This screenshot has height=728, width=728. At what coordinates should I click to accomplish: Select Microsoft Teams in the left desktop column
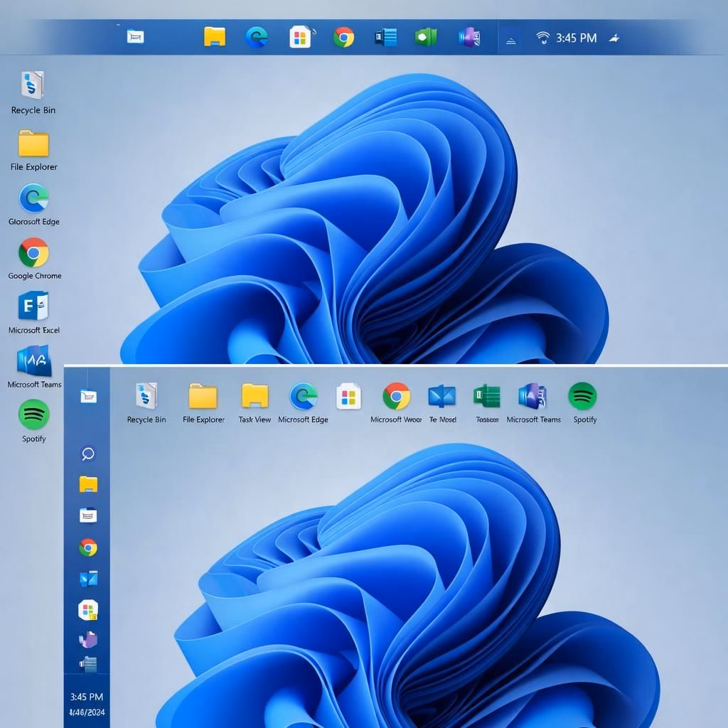coord(34,367)
